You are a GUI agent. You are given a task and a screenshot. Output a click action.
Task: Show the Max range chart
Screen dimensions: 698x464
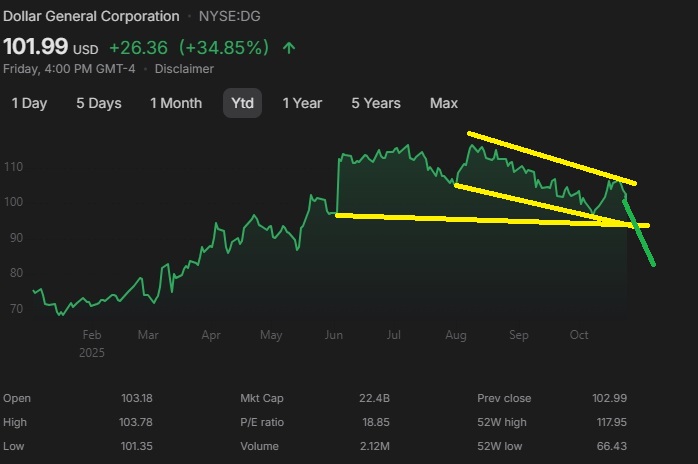(444, 103)
